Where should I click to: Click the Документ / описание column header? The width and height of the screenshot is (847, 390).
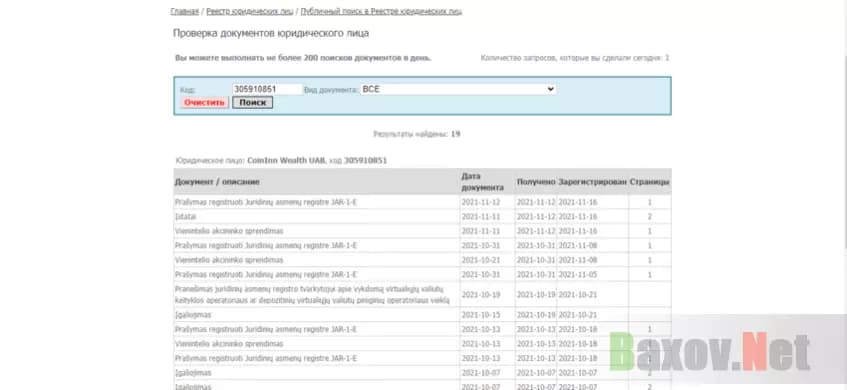(217, 182)
